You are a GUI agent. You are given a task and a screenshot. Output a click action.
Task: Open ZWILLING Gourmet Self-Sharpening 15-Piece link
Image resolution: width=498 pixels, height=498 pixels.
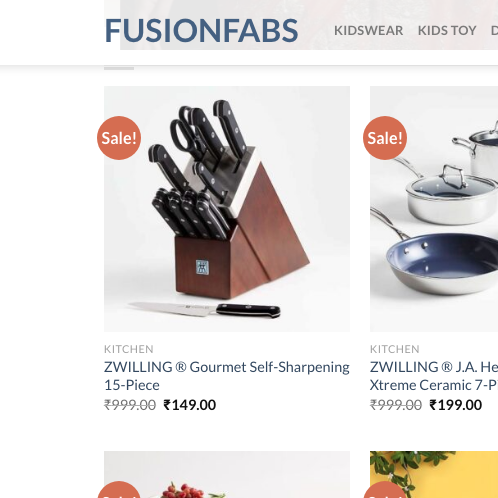tap(227, 376)
